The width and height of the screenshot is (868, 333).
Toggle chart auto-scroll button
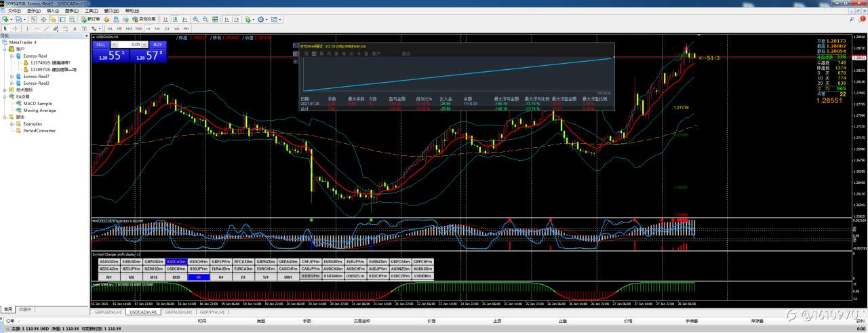pos(227,19)
